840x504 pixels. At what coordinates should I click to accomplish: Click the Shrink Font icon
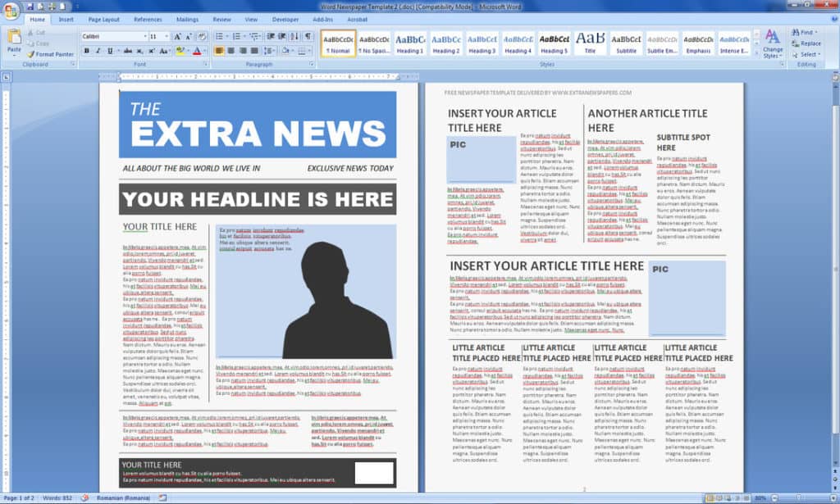pyautogui.click(x=189, y=36)
